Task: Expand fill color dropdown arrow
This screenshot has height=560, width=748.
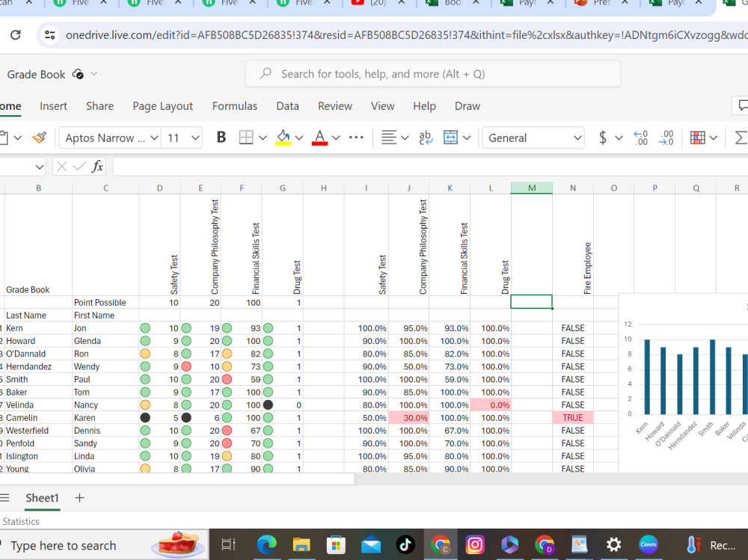Action: (299, 138)
